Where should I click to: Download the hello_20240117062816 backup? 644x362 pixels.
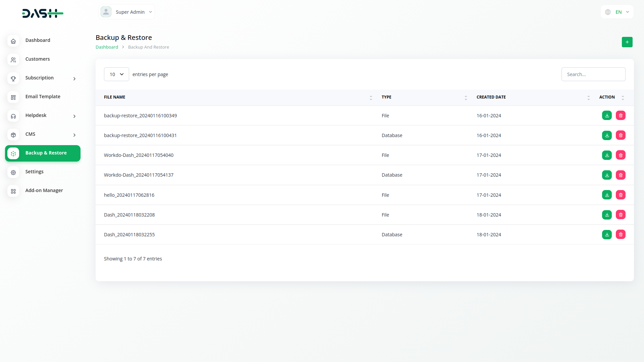click(607, 195)
